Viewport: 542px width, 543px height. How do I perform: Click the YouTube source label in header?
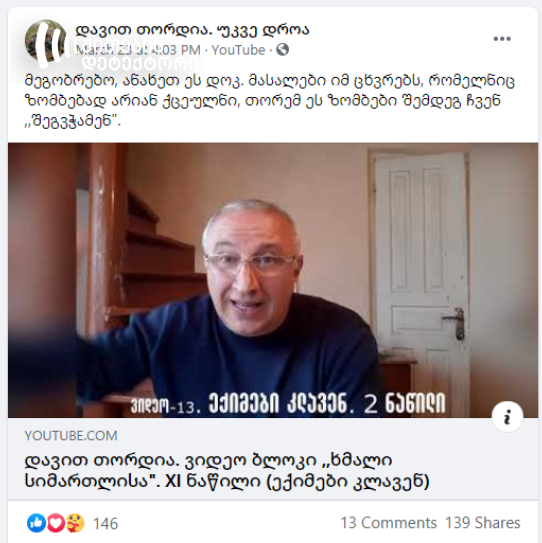(x=238, y=50)
